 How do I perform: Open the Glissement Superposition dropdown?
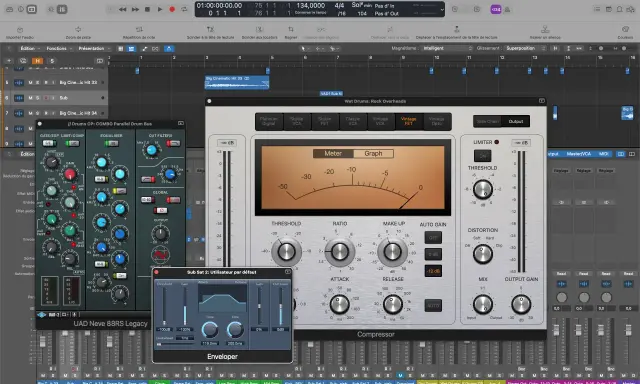525,48
